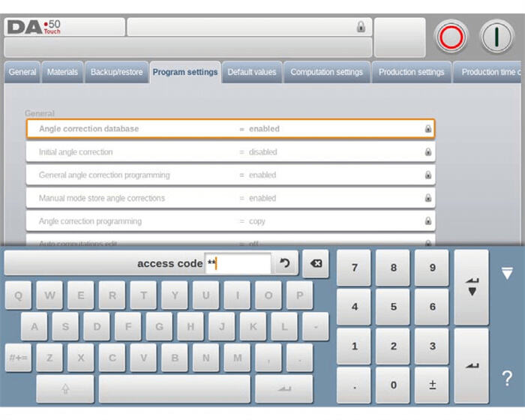This screenshot has width=525, height=420.
Task: Open help with the question mark
Action: click(506, 379)
